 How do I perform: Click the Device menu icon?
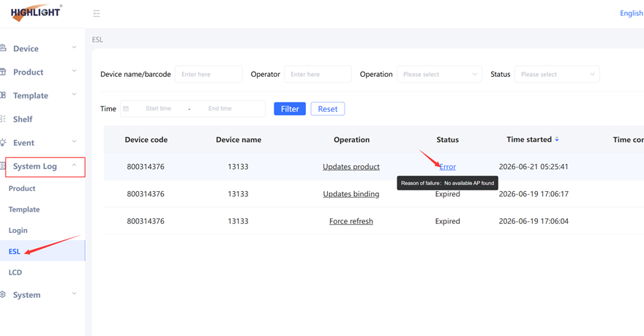(x=3, y=48)
